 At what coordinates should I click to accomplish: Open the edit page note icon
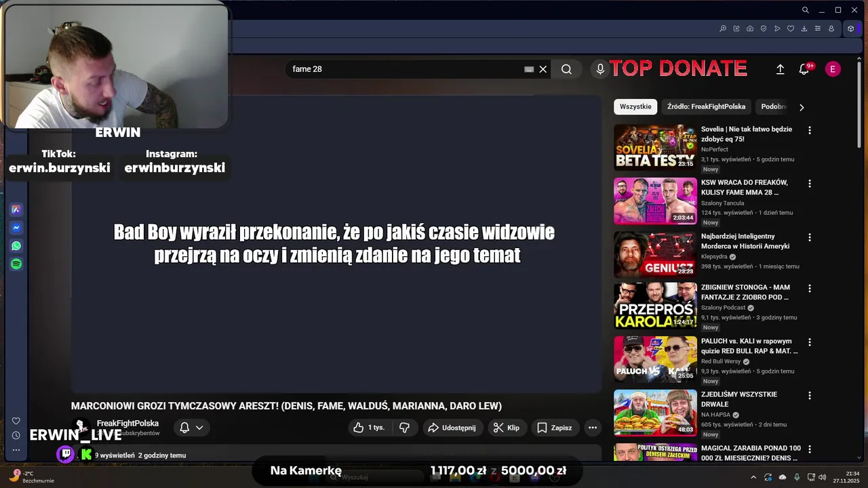point(736,28)
